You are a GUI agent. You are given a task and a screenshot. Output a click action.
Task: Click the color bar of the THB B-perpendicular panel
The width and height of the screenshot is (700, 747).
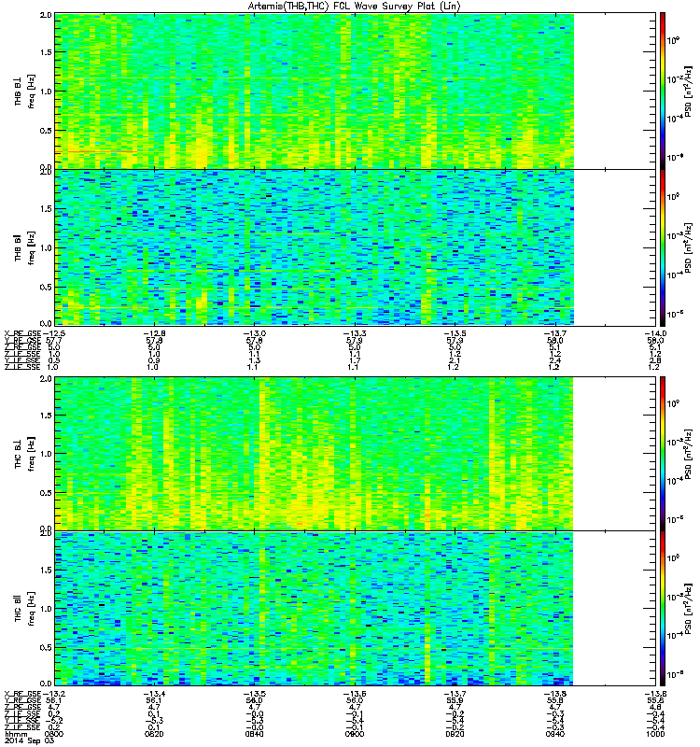(x=663, y=91)
